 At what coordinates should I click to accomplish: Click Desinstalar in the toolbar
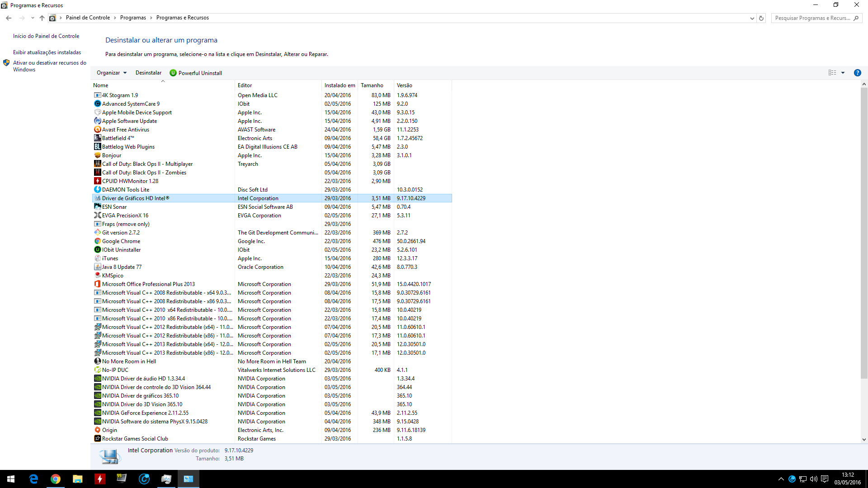tap(148, 73)
